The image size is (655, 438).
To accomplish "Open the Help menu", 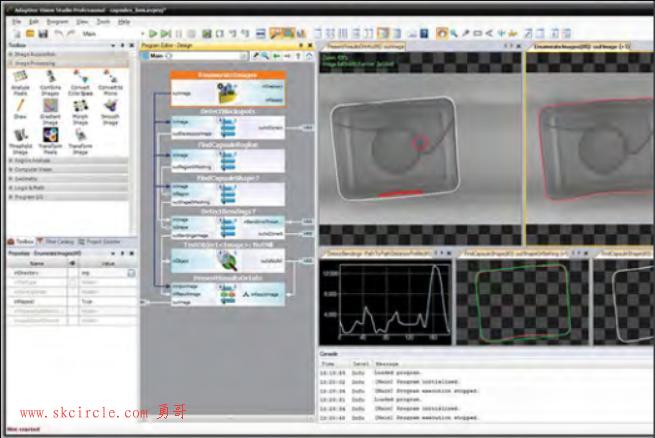I will (x=124, y=21).
